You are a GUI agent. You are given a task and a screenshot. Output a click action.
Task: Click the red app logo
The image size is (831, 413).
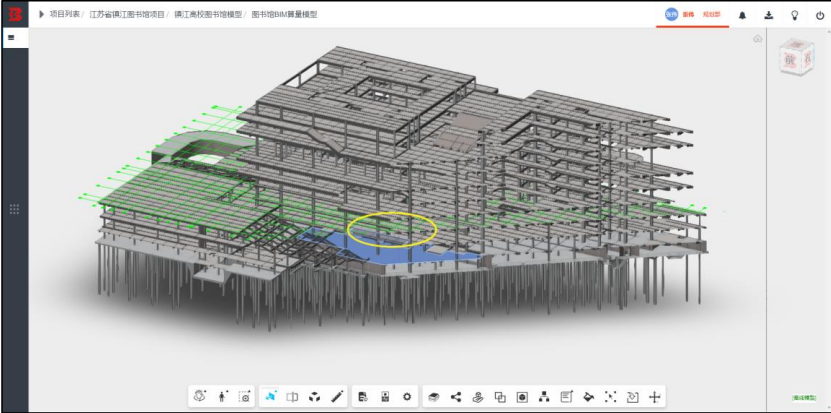click(x=15, y=14)
